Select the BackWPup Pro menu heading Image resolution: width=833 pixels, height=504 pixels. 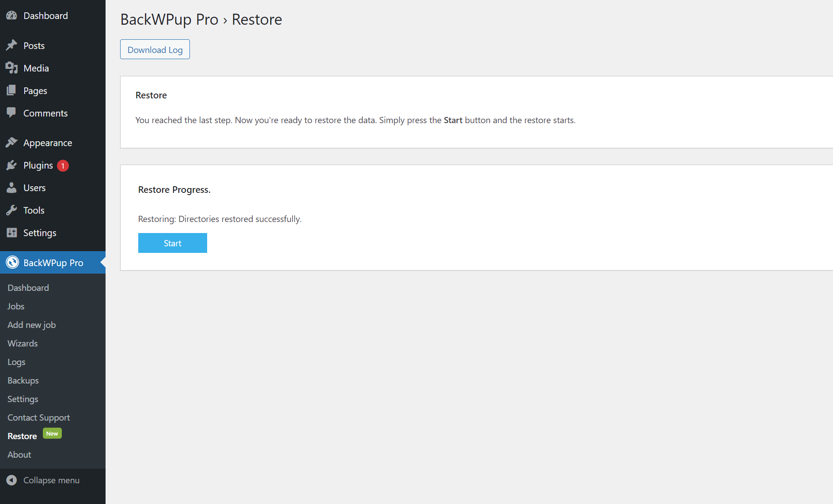tap(53, 263)
